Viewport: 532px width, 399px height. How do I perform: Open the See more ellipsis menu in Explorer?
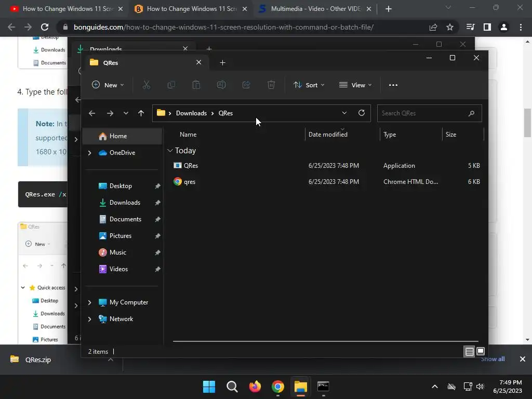(393, 85)
